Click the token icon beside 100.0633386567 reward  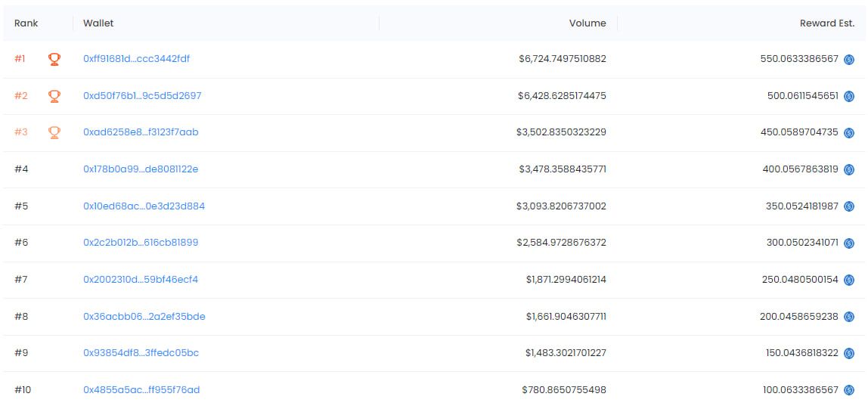click(848, 390)
